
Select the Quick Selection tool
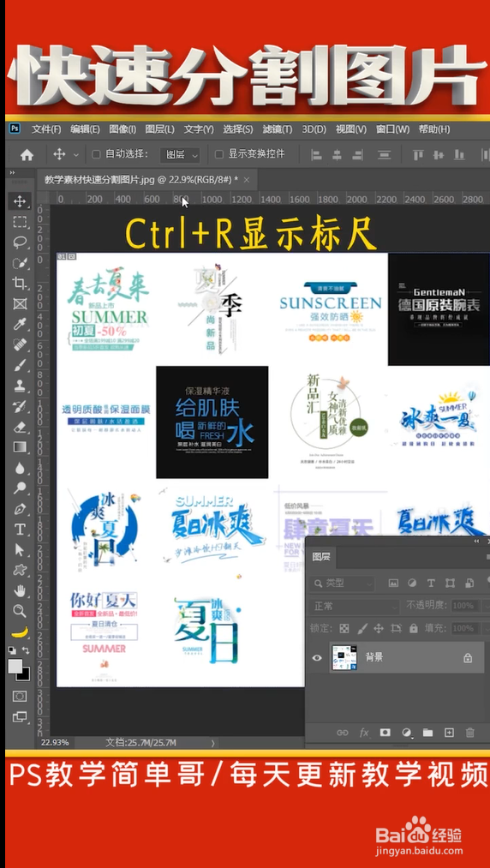coord(20,263)
